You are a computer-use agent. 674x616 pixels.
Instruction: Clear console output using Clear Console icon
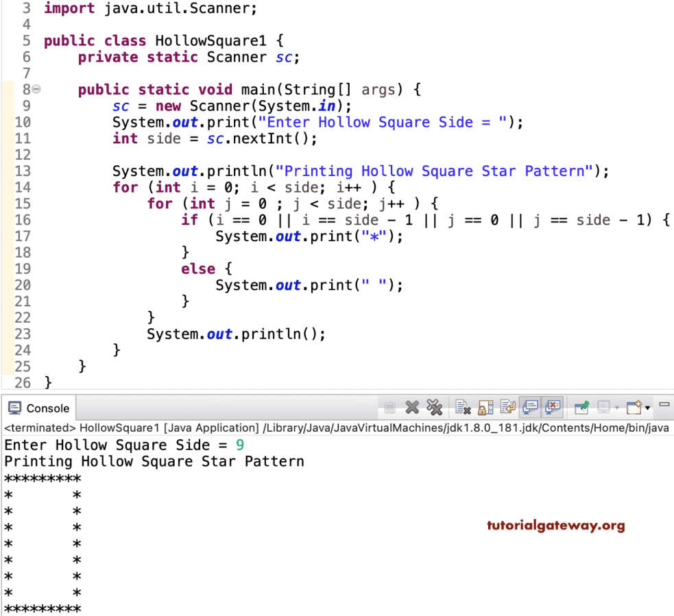[463, 406]
